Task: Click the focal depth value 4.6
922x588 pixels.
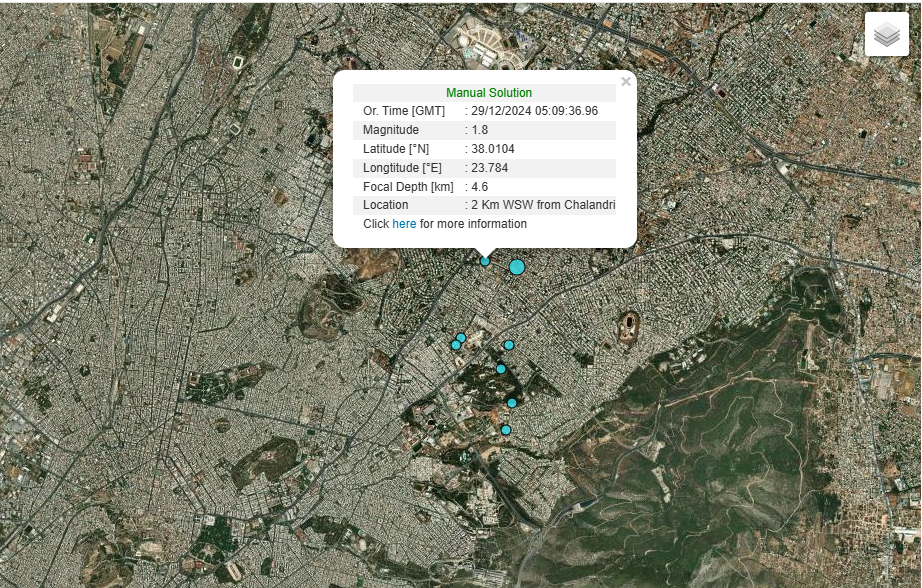Action: [480, 187]
